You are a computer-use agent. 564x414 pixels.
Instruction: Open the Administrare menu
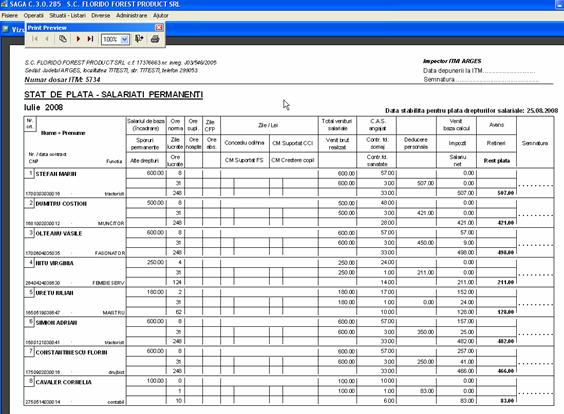coord(131,15)
